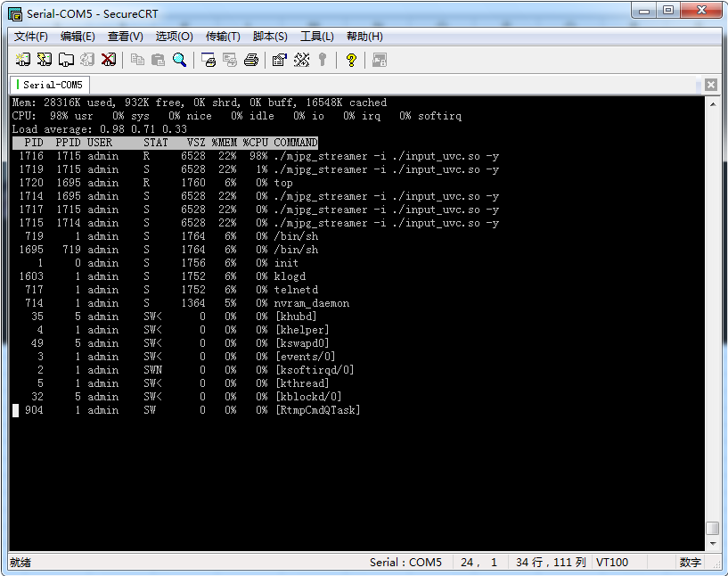This screenshot has height=576, width=728.
Task: Disconnect the session with the red X icon
Action: (109, 60)
